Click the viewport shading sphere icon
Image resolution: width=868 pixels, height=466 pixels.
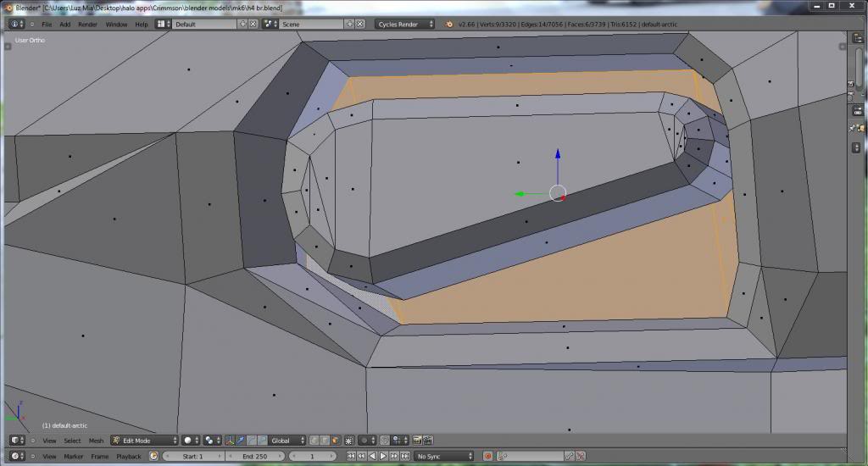[x=188, y=441]
